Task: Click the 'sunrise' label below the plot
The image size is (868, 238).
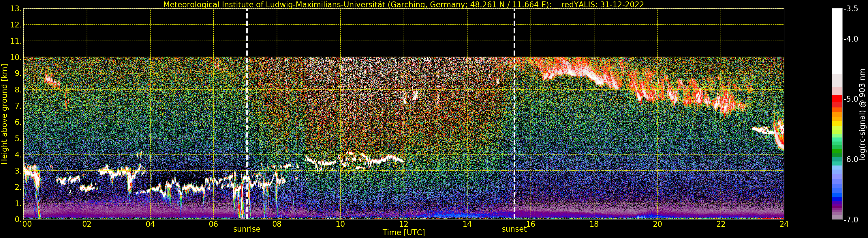Action: tap(247, 229)
